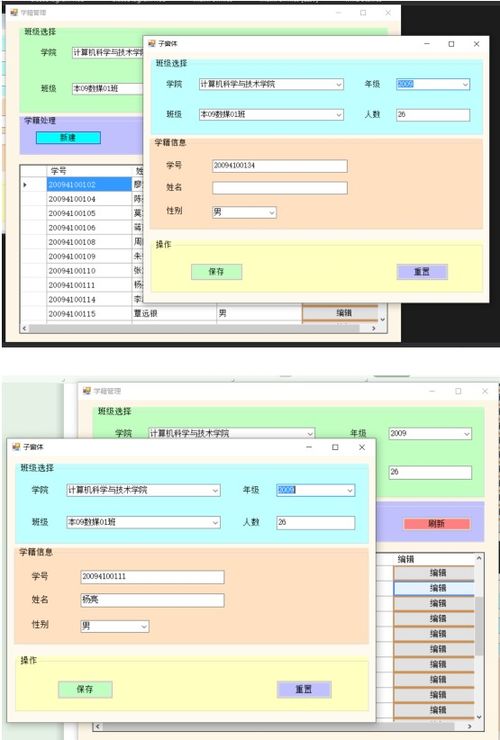Image resolution: width=500 pixels, height=740 pixels.
Task: Click the right arrow of the upper table's horizontal scrollbar
Action: pos(373,328)
